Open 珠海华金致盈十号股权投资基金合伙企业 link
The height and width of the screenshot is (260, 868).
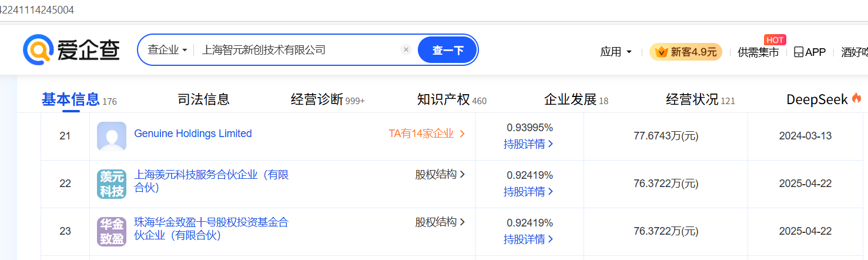tap(212, 229)
